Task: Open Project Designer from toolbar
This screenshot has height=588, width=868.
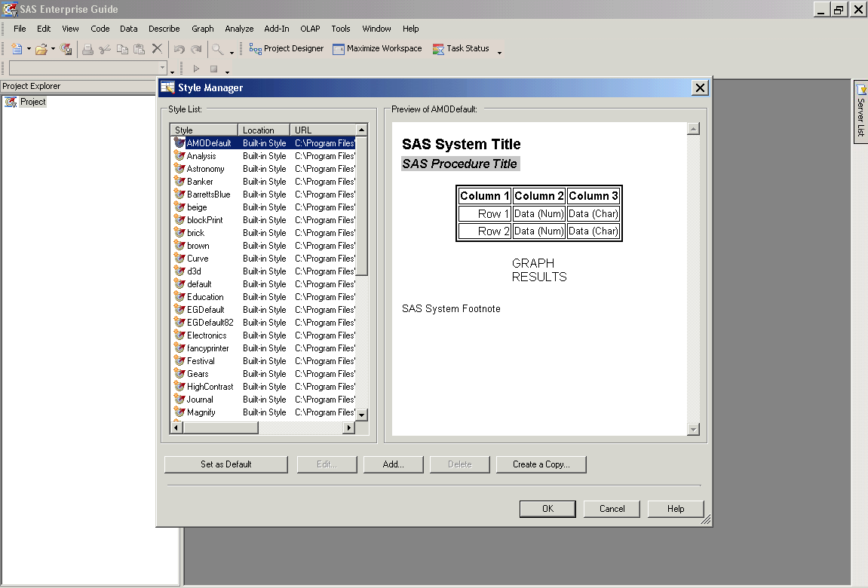Action: tap(287, 49)
